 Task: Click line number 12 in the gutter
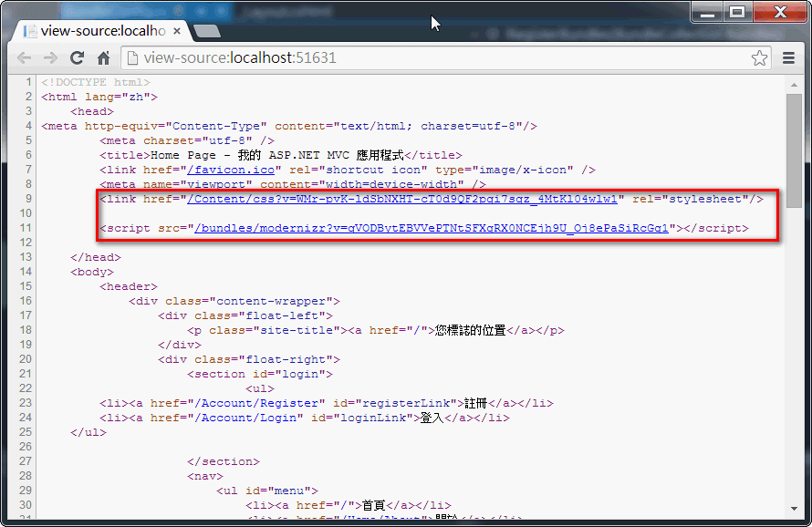coord(26,243)
